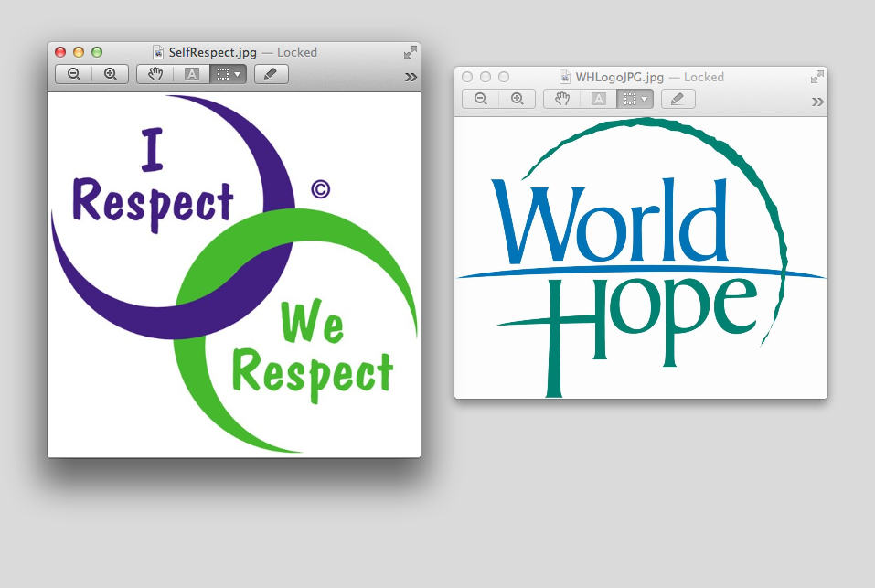875x588 pixels.
Task: Select the Text tool in SelfRespect.jpg
Action: 191,74
